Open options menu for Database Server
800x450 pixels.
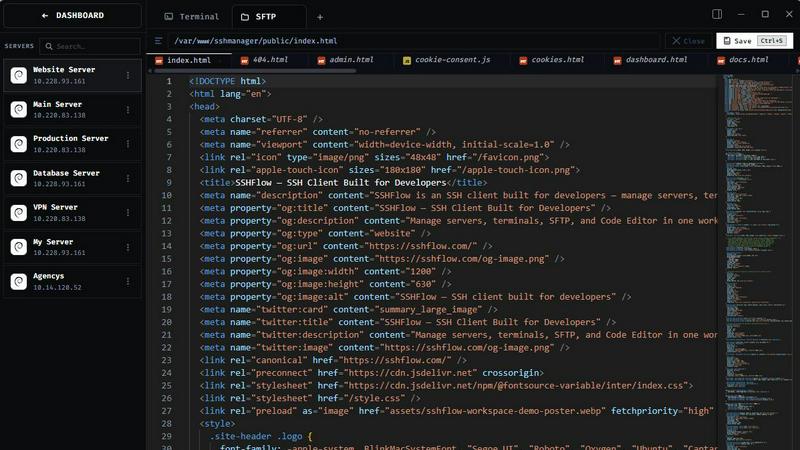[128, 179]
